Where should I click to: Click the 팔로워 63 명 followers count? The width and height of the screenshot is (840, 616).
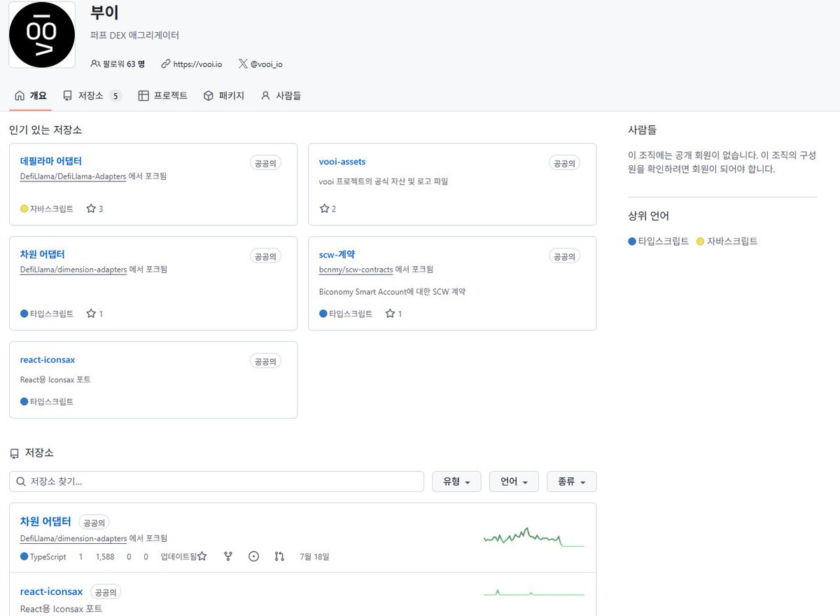pos(124,64)
